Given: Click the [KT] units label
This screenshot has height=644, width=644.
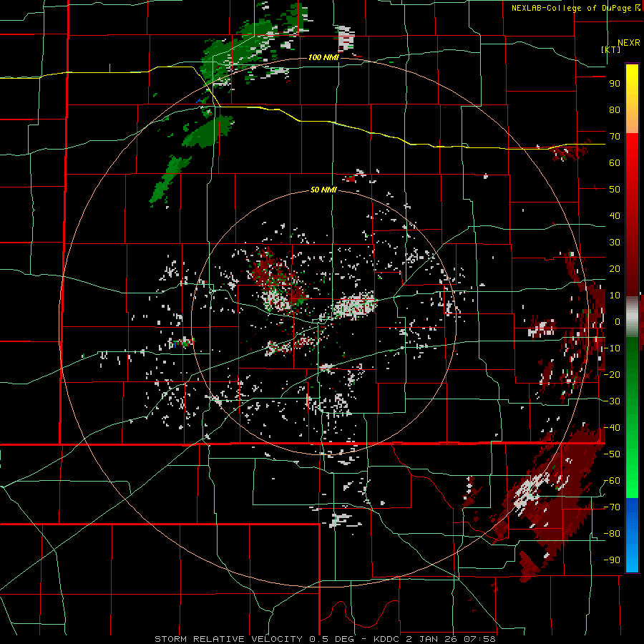Looking at the screenshot, I should point(610,49).
